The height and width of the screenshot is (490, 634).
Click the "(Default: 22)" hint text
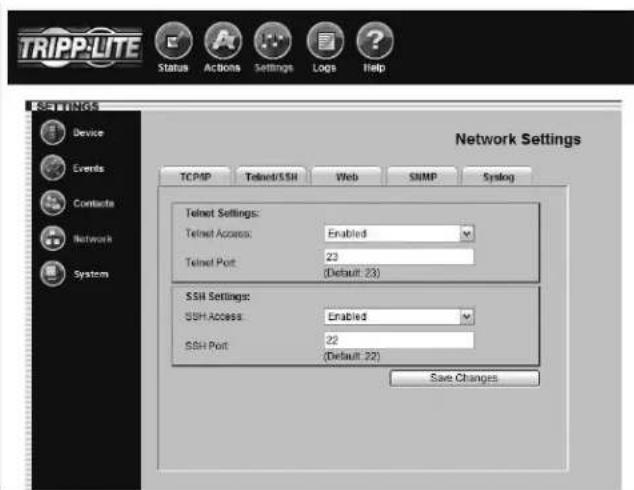352,356
